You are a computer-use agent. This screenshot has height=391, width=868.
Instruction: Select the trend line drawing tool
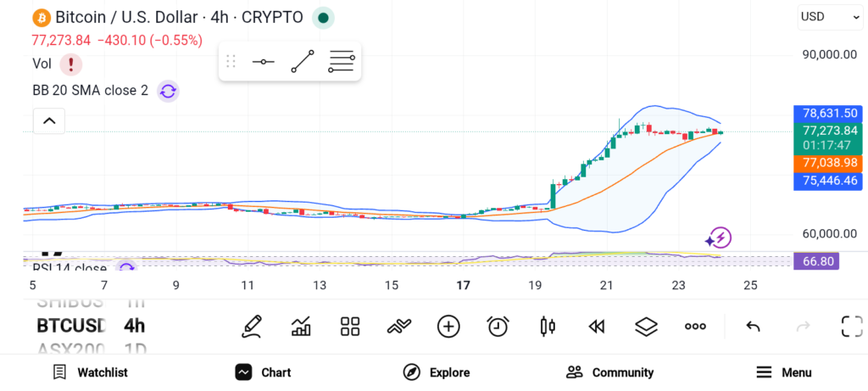[x=303, y=61]
